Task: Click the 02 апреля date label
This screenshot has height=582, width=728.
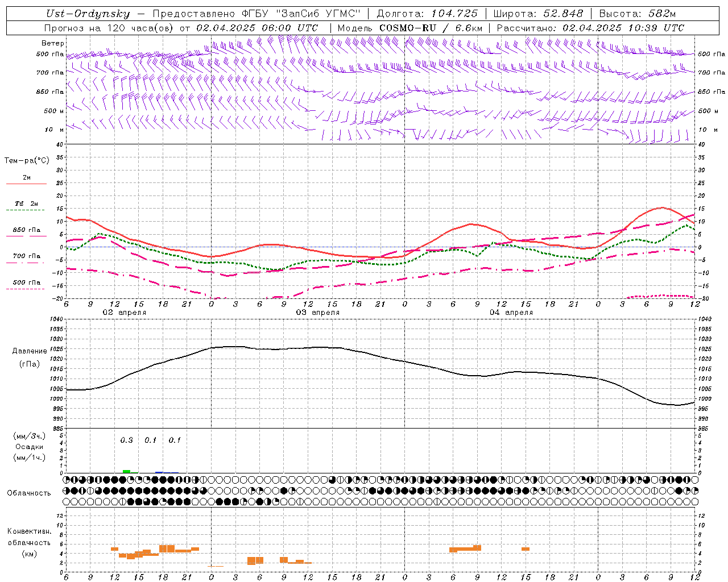Action: pos(124,312)
